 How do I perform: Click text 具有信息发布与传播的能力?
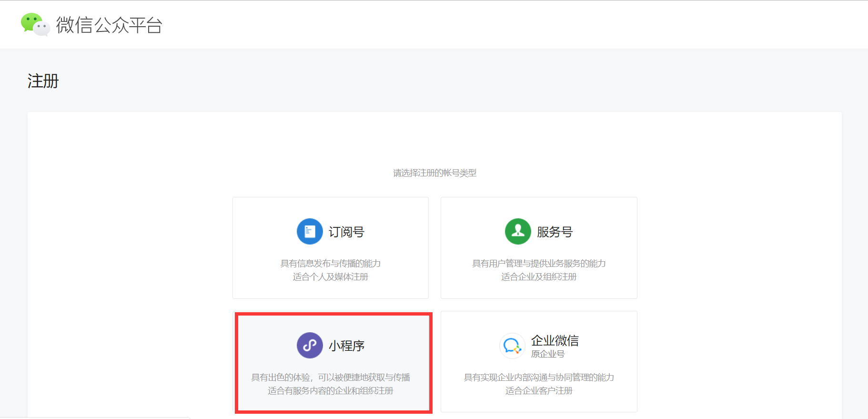click(x=331, y=264)
